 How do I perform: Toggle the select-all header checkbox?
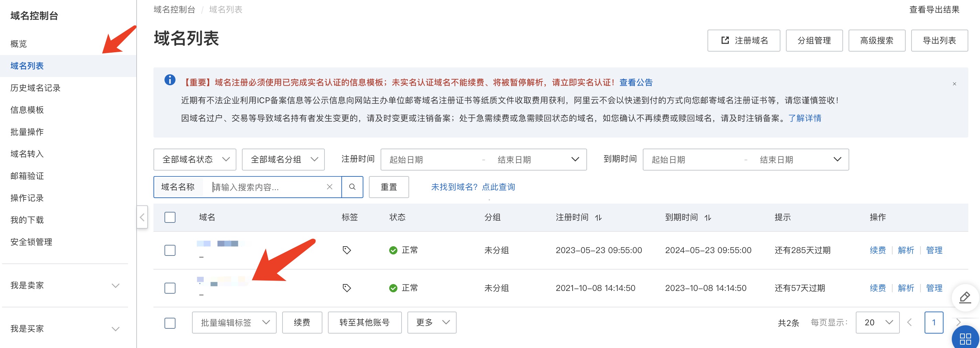[170, 217]
